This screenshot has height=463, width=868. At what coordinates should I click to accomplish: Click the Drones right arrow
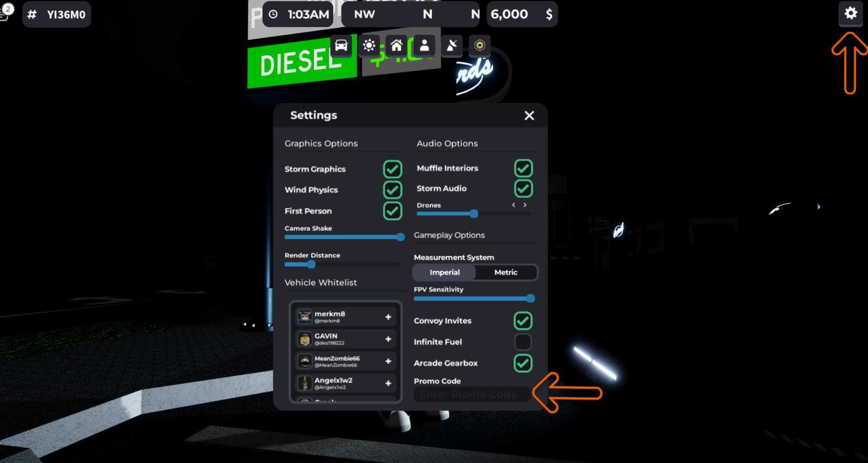coord(525,205)
